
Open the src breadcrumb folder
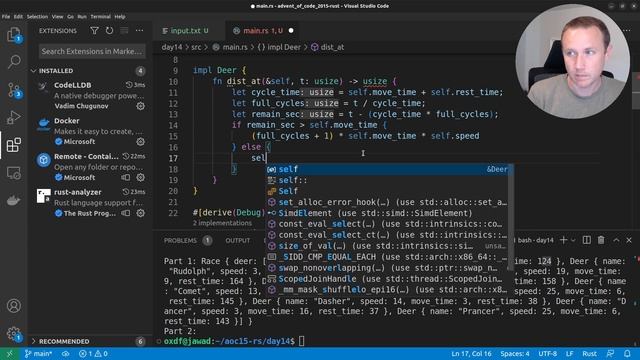[196, 47]
